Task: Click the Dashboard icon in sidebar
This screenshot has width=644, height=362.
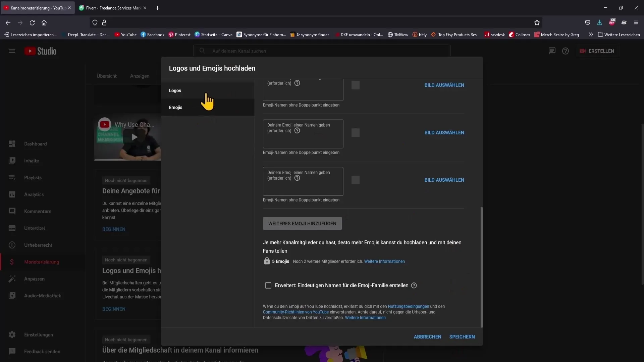Action: pyautogui.click(x=12, y=144)
